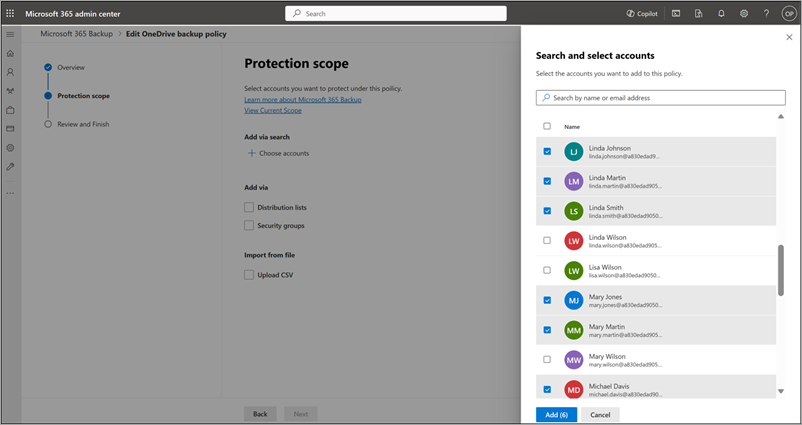Open Setup wrench icon in sidebar
Image resolution: width=802 pixels, height=425 pixels.
(10, 167)
